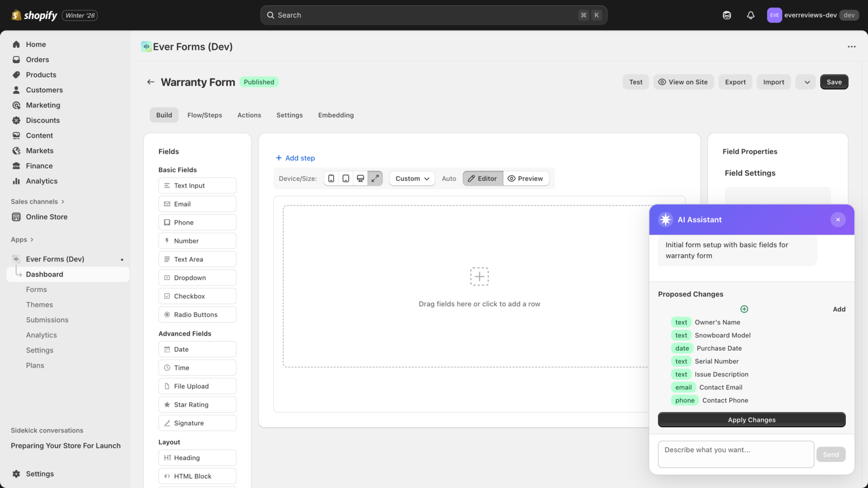Click the Describe what you want input field
The width and height of the screenshot is (868, 488).
[x=735, y=454]
